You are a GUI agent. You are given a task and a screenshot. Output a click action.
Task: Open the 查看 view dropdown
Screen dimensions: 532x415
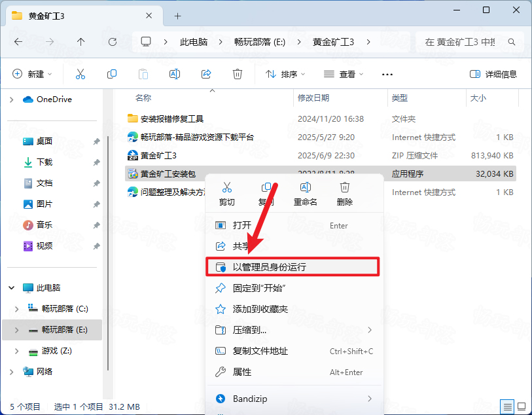click(x=344, y=74)
